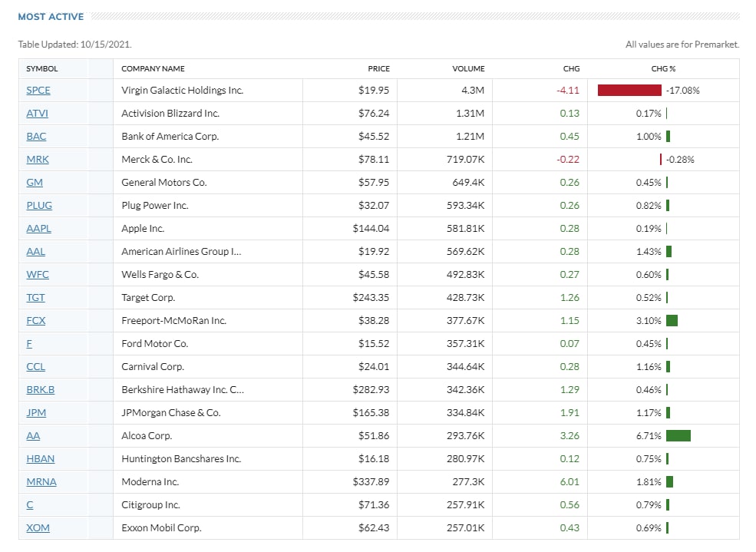756x552 pixels.
Task: Click the $144.04 Apple price cell
Action: coord(371,229)
